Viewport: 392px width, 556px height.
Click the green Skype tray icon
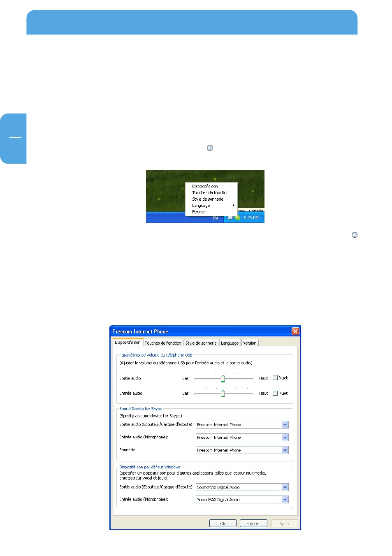237,217
